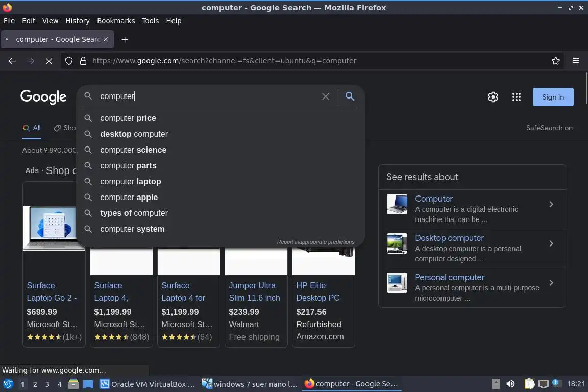The image size is (588, 392).
Task: Switch to Oracle VM VirtualBox window
Action: (148, 384)
